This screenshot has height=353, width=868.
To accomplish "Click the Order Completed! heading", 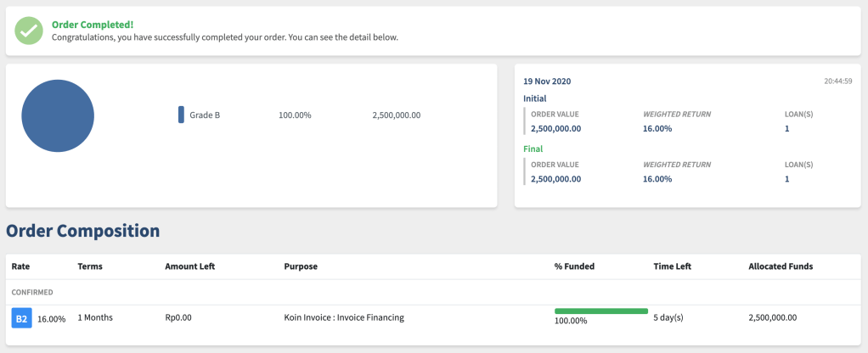I will (x=93, y=25).
